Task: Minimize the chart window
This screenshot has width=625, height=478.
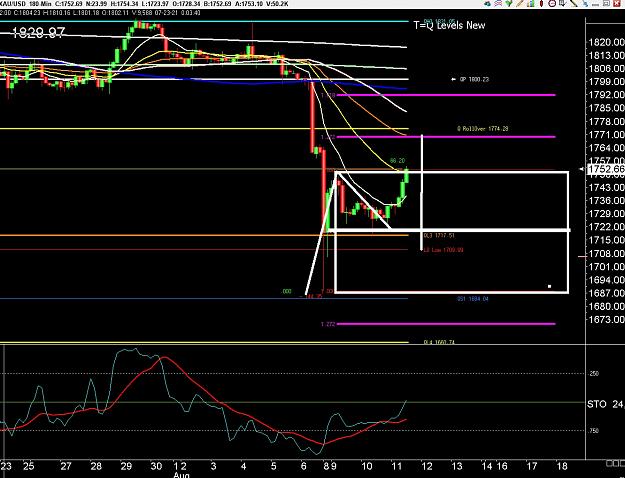Action: pyautogui.click(x=596, y=4)
